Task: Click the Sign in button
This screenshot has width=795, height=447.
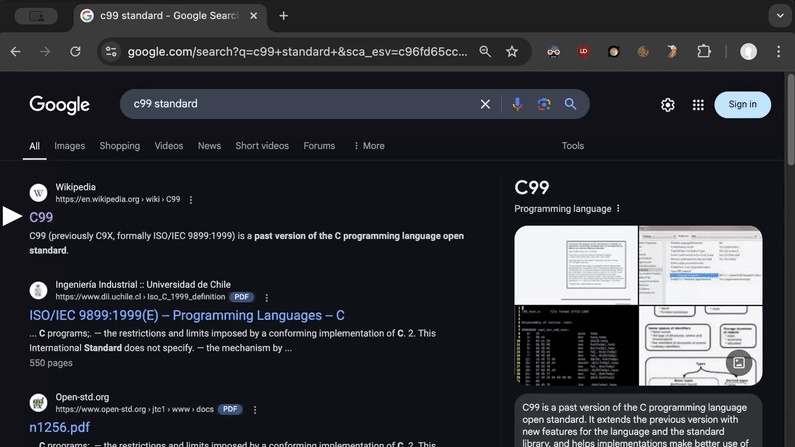Action: (742, 104)
